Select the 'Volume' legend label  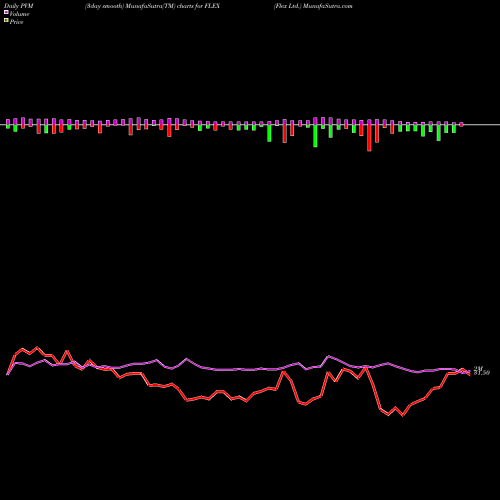pyautogui.click(x=19, y=14)
